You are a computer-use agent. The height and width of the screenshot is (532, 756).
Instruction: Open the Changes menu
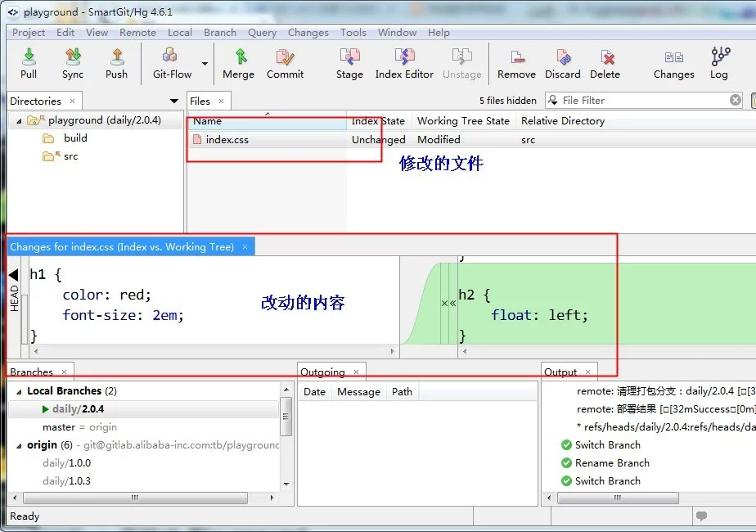coord(308,33)
